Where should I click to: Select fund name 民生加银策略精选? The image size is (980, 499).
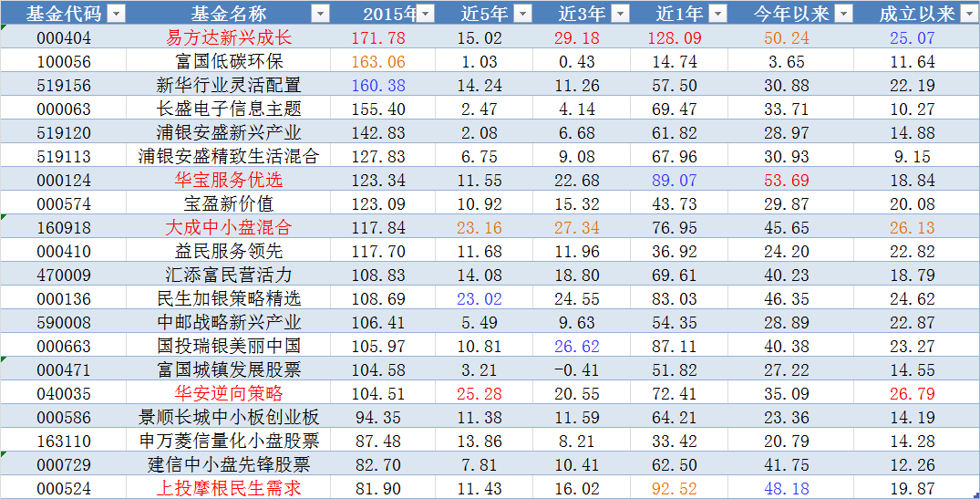(229, 299)
